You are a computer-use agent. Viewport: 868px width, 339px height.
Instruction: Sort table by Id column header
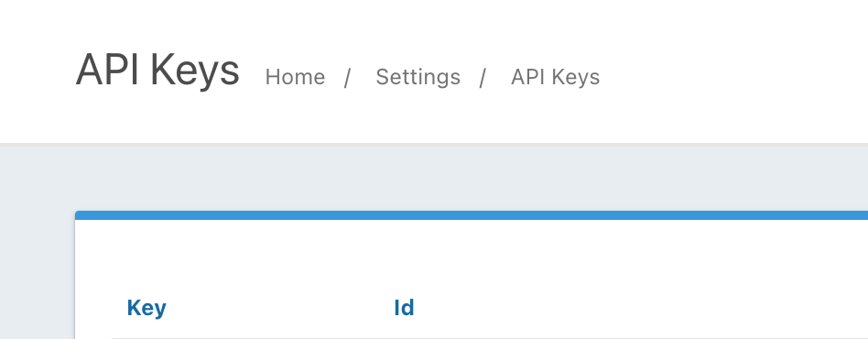pos(404,308)
